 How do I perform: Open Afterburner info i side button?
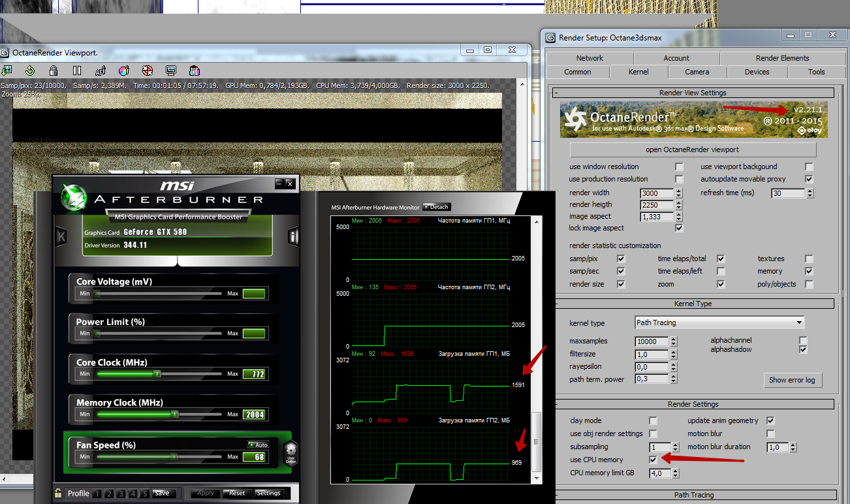pos(293,236)
